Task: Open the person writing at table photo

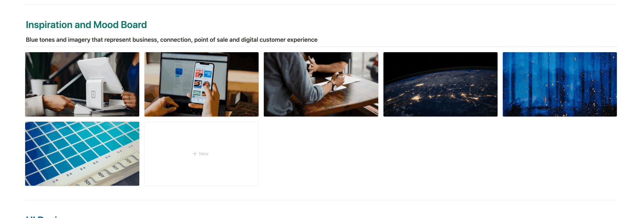Action: click(x=321, y=84)
